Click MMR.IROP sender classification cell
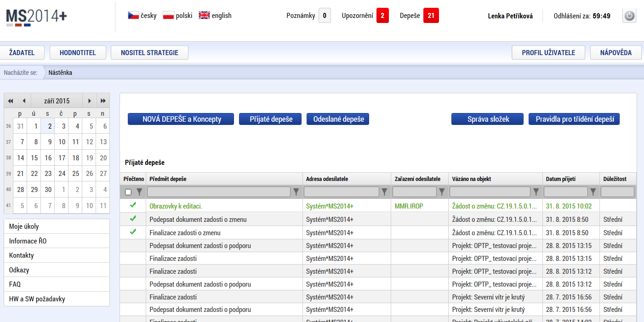 (x=409, y=206)
